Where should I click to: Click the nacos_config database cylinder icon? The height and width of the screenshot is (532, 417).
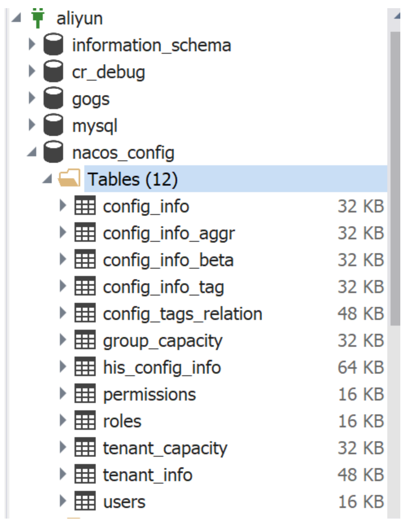click(53, 152)
